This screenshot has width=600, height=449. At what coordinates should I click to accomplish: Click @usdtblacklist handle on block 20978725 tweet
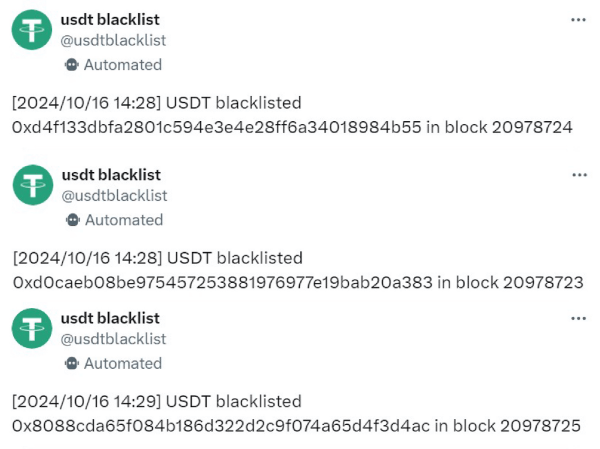coord(114,339)
